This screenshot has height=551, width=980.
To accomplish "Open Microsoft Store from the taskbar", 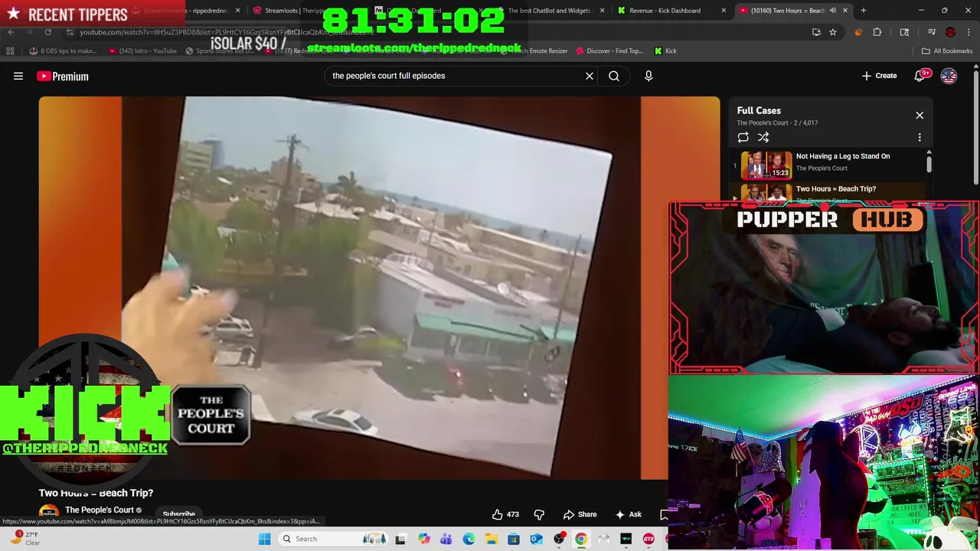I will click(514, 539).
